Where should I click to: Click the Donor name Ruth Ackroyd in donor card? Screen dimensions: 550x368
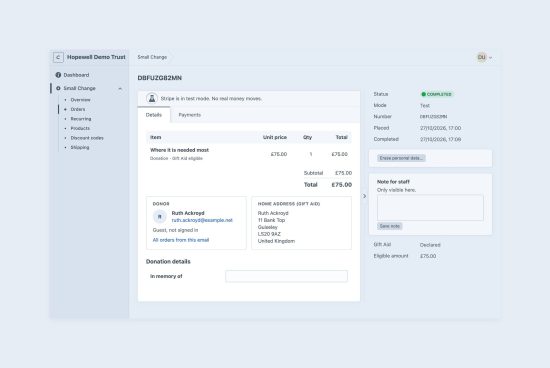pos(188,213)
